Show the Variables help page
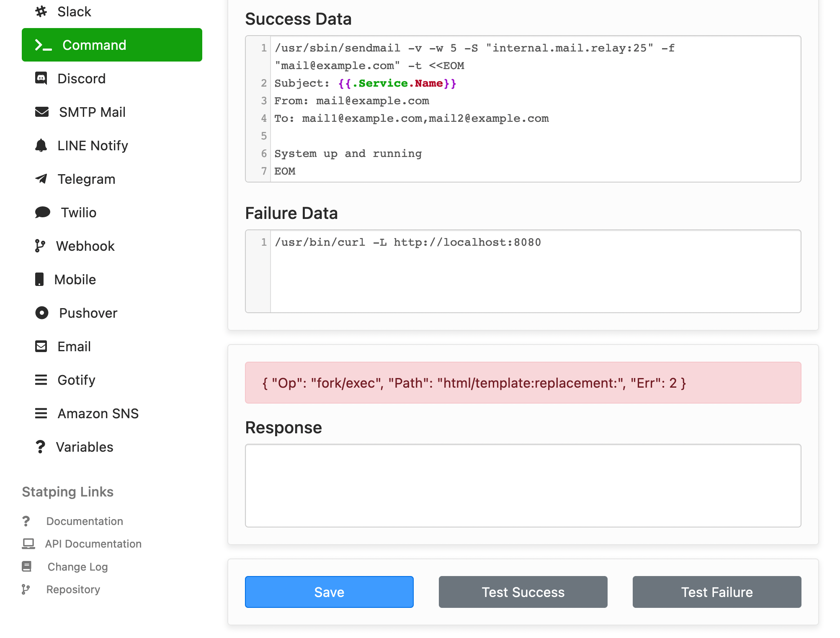Image resolution: width=840 pixels, height=638 pixels. [112, 447]
